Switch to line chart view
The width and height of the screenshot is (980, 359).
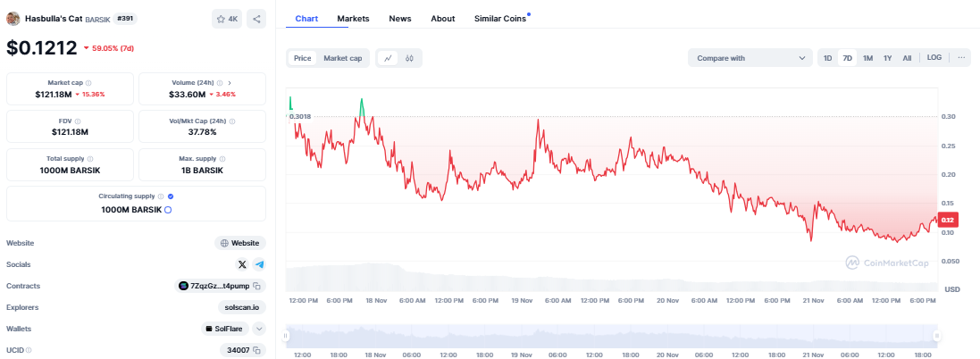coord(388,58)
